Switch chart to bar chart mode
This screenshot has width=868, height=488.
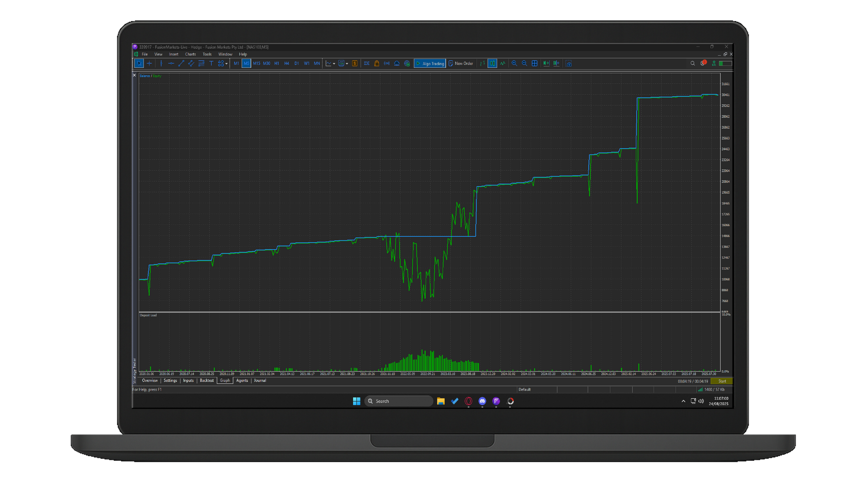482,63
